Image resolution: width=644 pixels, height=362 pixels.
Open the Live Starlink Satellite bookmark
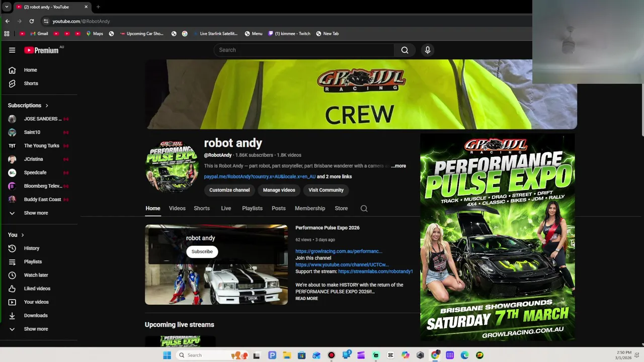(x=215, y=34)
